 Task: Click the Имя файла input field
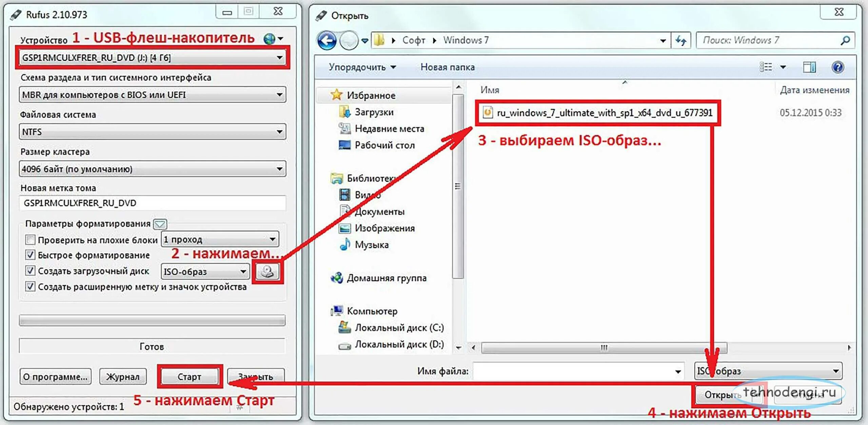[578, 371]
